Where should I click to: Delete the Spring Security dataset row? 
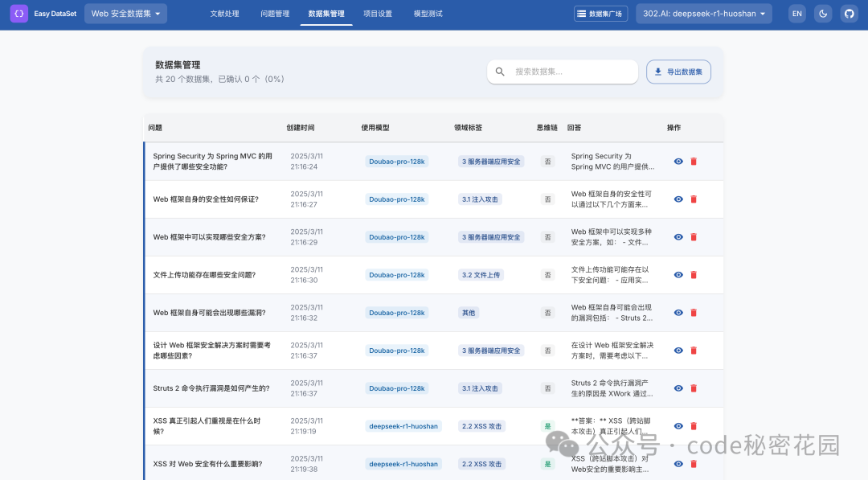click(x=694, y=162)
